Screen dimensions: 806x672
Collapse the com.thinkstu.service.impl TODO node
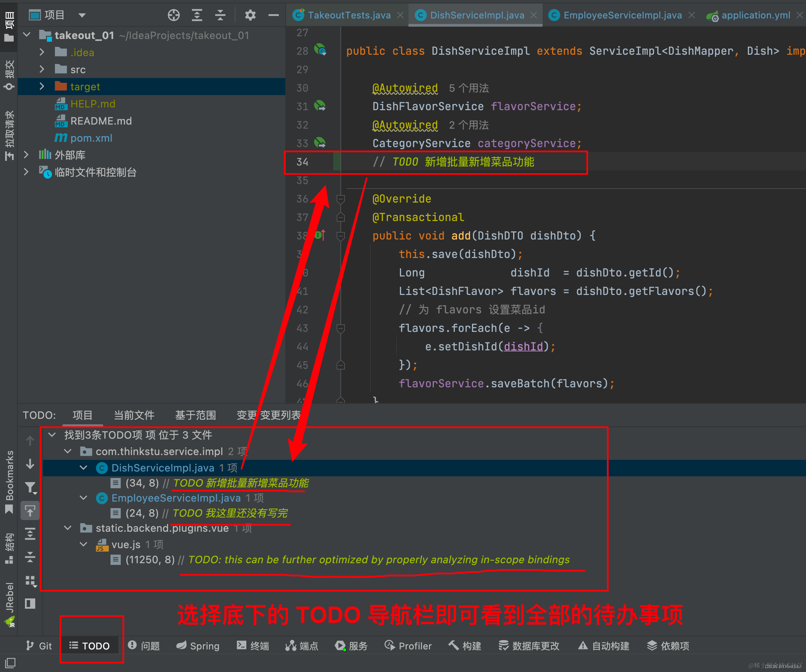(68, 451)
